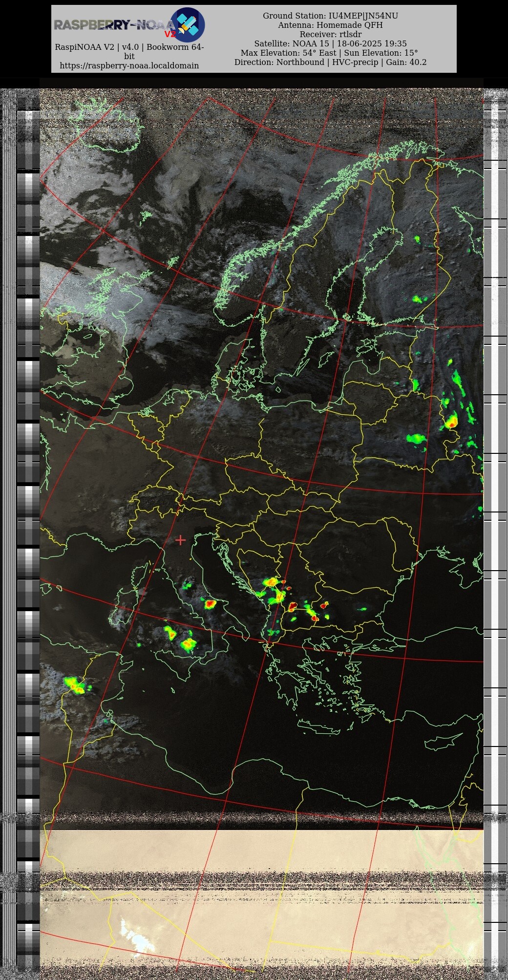The image size is (508, 980).
Task: Click the RASPBERRY-NOAA logo wordmark
Action: 114,25
